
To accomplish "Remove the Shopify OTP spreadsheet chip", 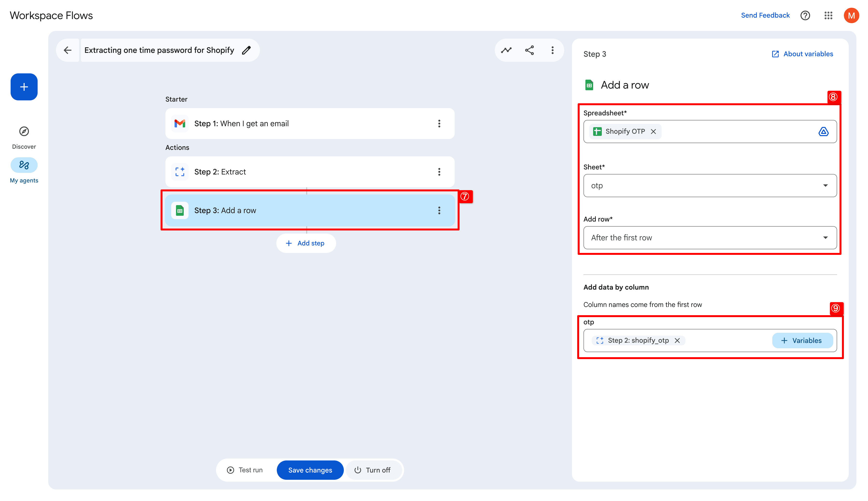I will [x=653, y=132].
